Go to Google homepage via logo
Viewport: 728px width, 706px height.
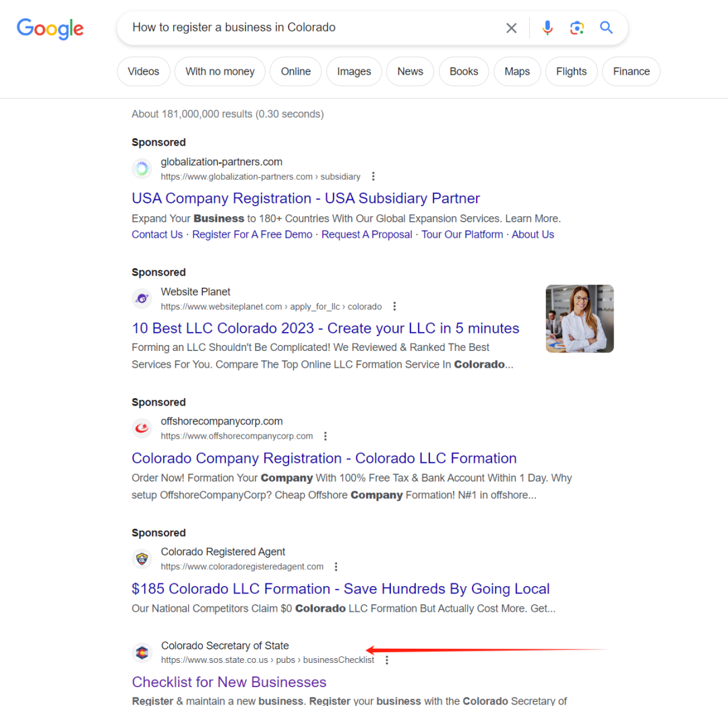click(51, 28)
